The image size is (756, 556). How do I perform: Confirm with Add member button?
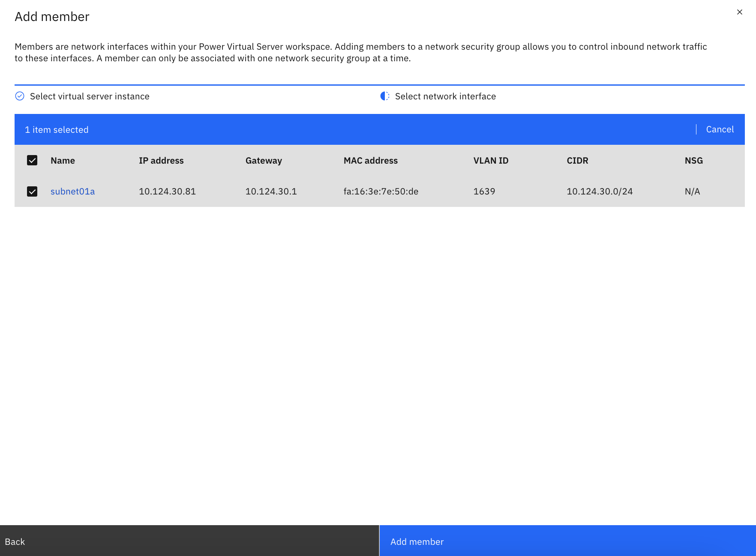click(x=567, y=541)
